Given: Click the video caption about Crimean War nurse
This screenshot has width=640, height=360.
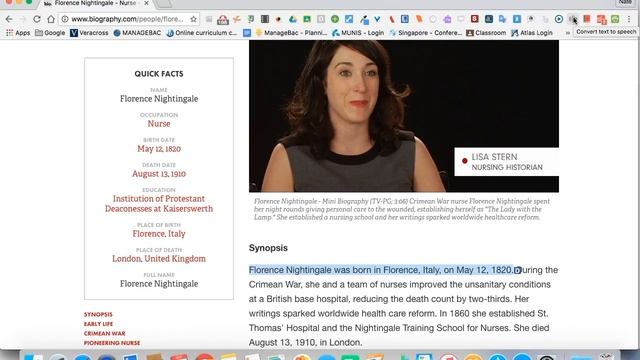Looking at the screenshot, I should (x=402, y=209).
